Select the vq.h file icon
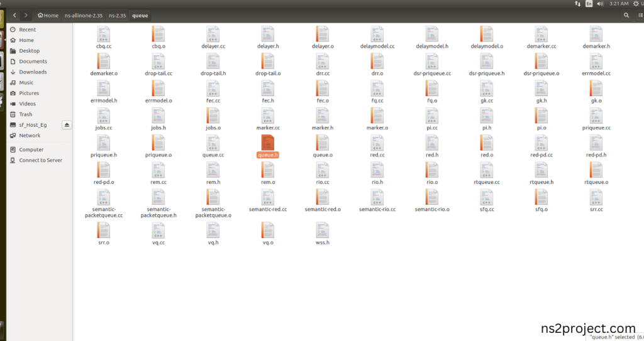 coord(213,230)
